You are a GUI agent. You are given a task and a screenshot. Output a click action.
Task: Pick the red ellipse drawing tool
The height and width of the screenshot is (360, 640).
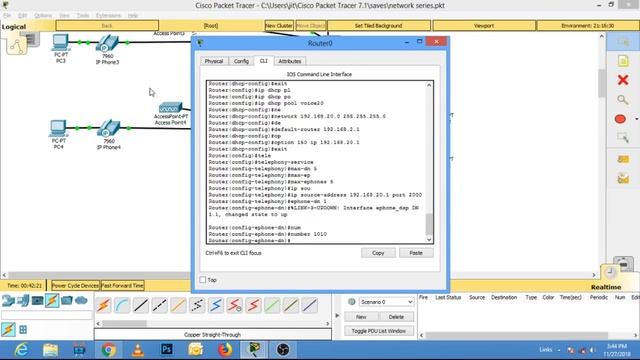(620, 119)
